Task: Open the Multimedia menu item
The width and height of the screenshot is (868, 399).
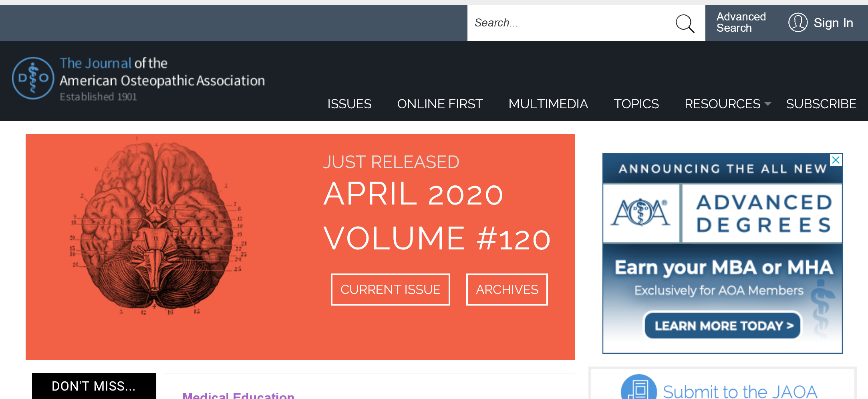Action: pyautogui.click(x=548, y=104)
